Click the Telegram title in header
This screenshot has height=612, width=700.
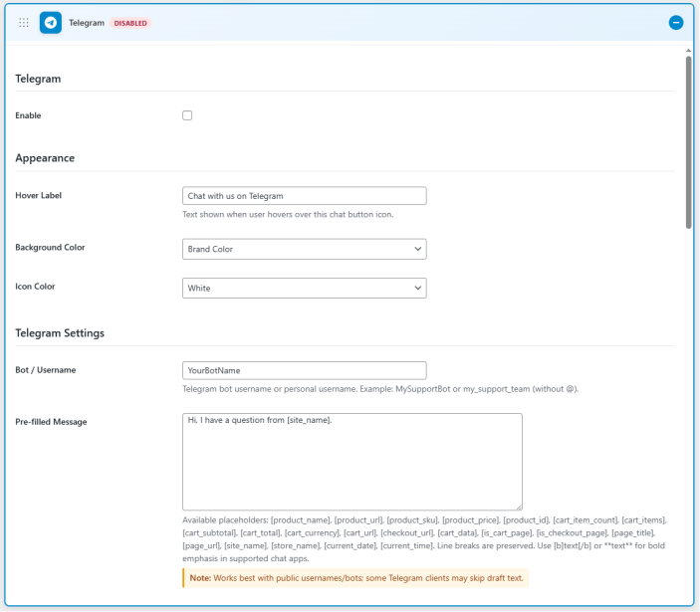point(87,23)
